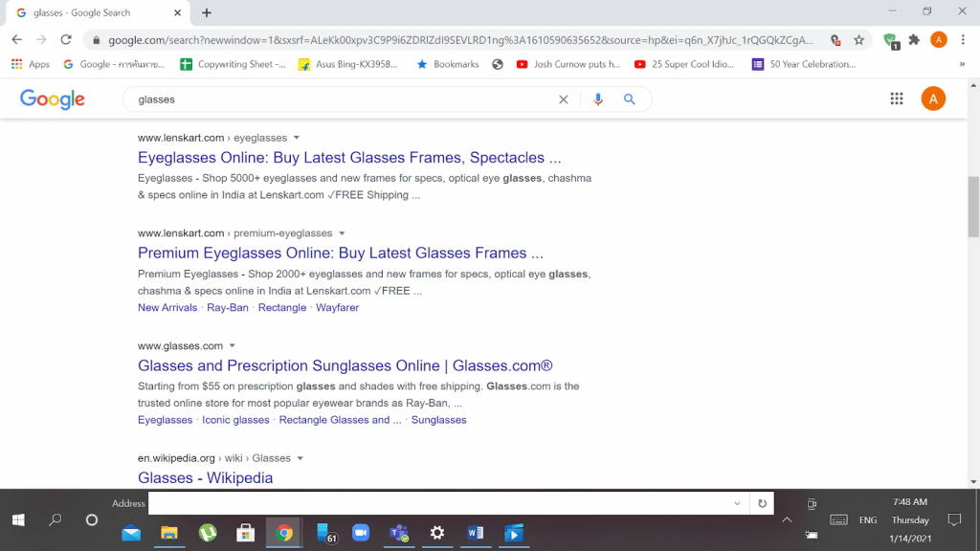
Task: Open the Wayfarer sitelink
Action: point(337,307)
